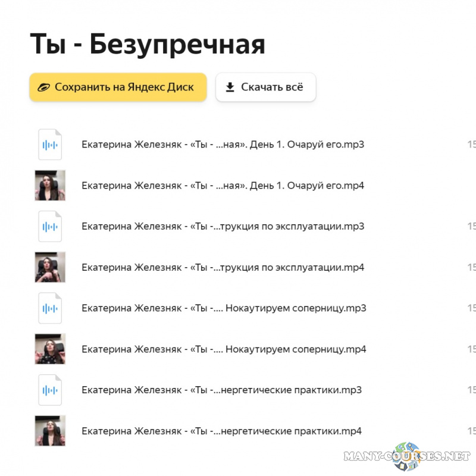This screenshot has width=476, height=476.
Task: Click 'Сохранить на Яндекс Диск' button
Action: 118,87
